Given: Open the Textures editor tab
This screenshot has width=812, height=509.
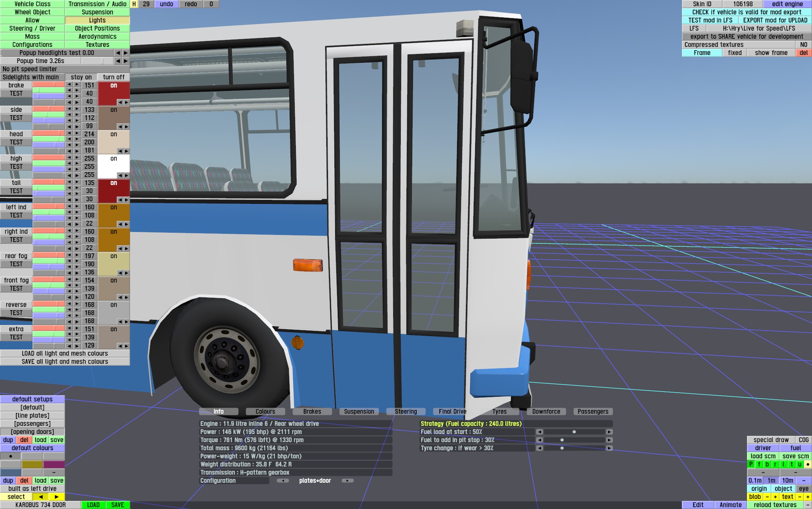Looking at the screenshot, I should pyautogui.click(x=97, y=45).
